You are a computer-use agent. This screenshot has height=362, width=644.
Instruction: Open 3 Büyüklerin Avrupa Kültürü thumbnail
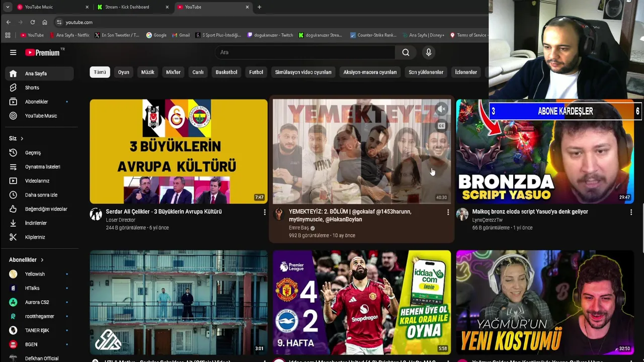(179, 151)
